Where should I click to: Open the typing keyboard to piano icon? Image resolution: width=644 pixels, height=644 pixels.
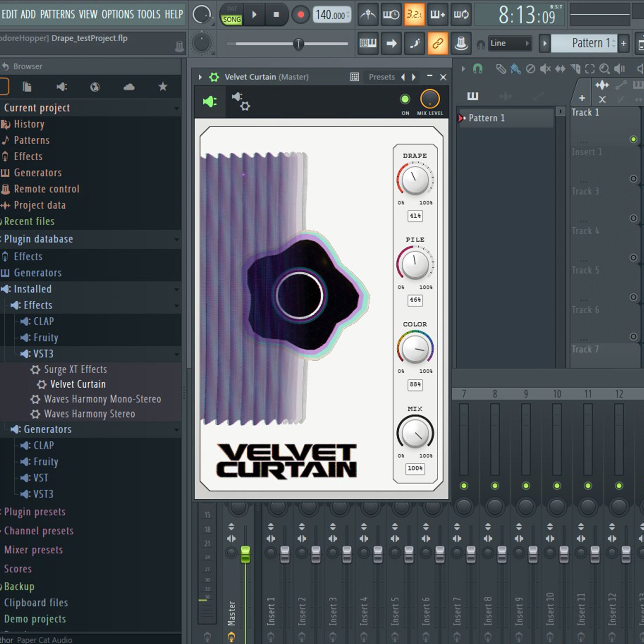[368, 43]
